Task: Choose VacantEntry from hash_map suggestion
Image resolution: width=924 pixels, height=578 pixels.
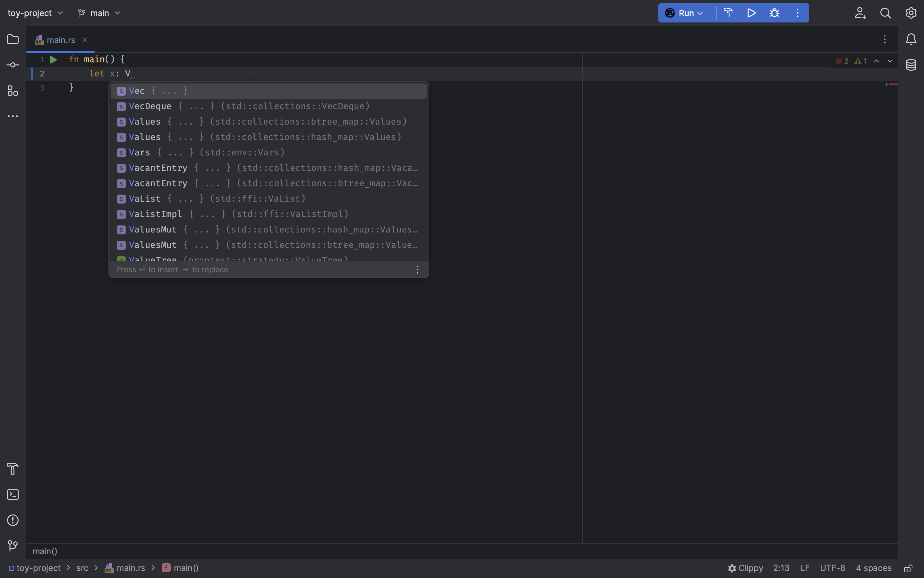Action: (269, 168)
